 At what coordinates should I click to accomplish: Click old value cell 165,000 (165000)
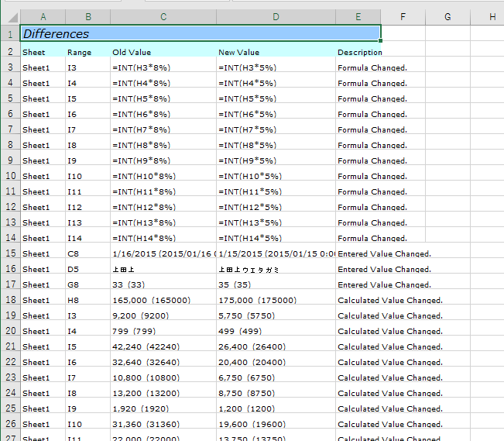(163, 300)
